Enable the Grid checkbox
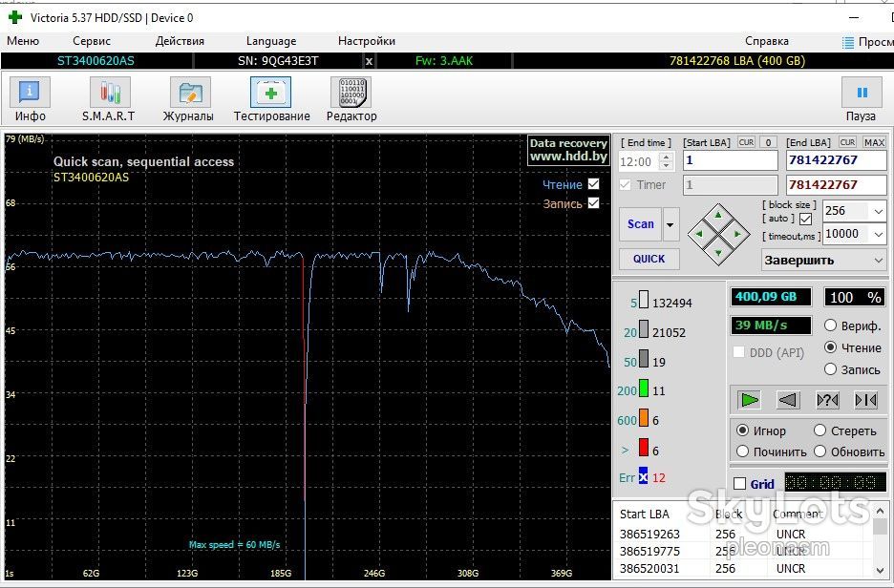 point(739,484)
